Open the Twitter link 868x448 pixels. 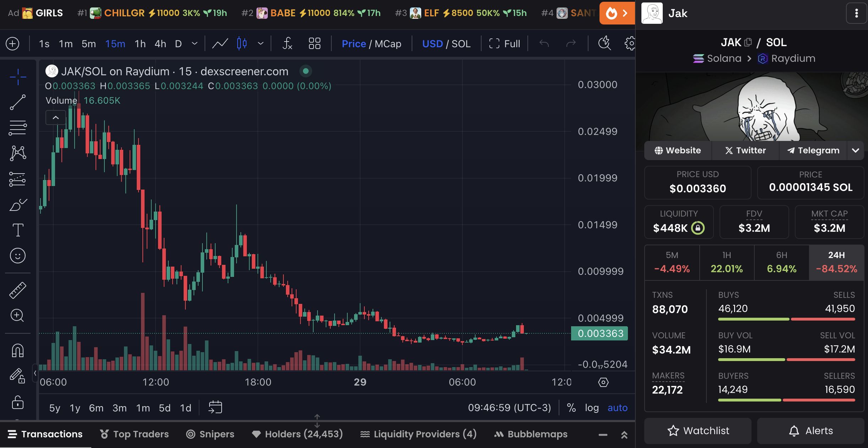point(745,151)
